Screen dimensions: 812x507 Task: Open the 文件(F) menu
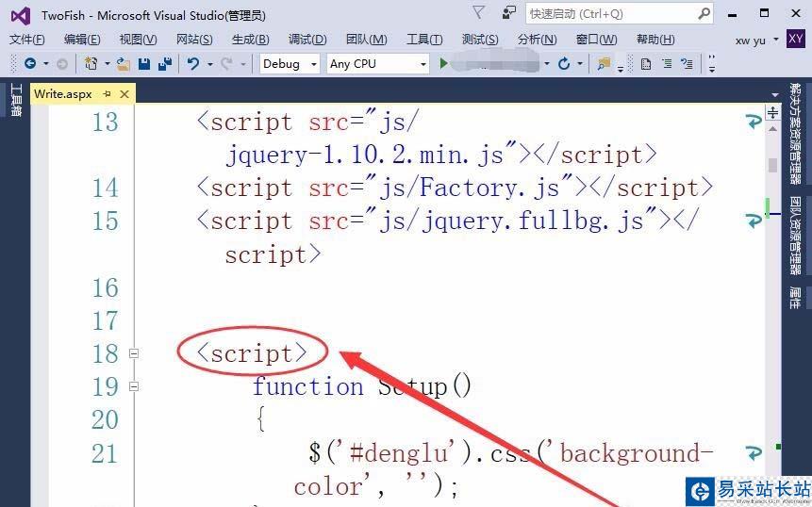click(x=27, y=40)
